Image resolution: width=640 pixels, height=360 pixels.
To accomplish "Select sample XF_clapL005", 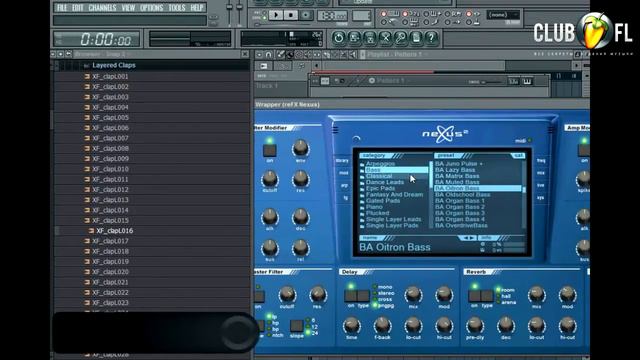I will point(110,118).
